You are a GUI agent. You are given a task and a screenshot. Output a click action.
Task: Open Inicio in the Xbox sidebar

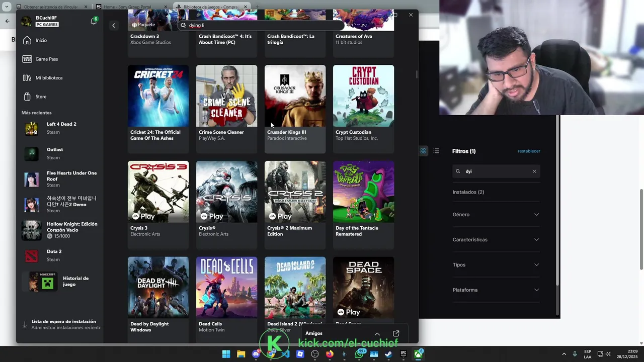pos(59,40)
